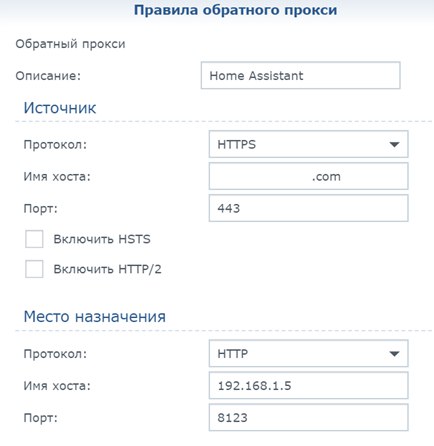The image size is (434, 446).
Task: Click the Описание: field label
Action: [x=48, y=76]
